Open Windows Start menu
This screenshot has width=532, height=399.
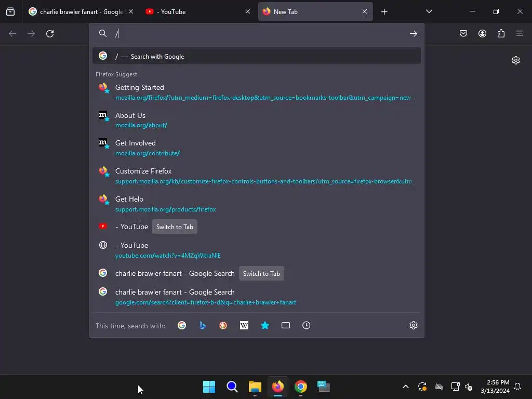point(209,387)
